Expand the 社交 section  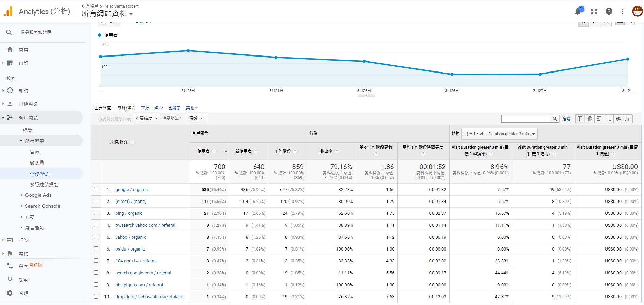point(21,217)
